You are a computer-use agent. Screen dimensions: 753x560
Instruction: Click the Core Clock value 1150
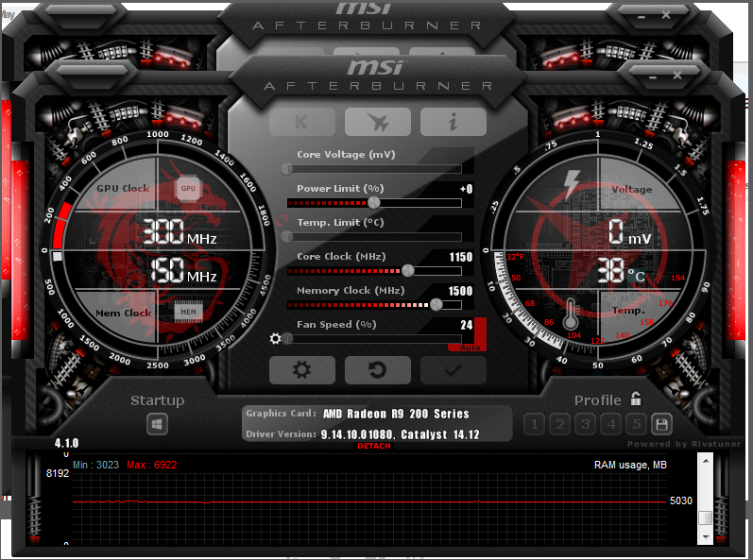point(460,257)
